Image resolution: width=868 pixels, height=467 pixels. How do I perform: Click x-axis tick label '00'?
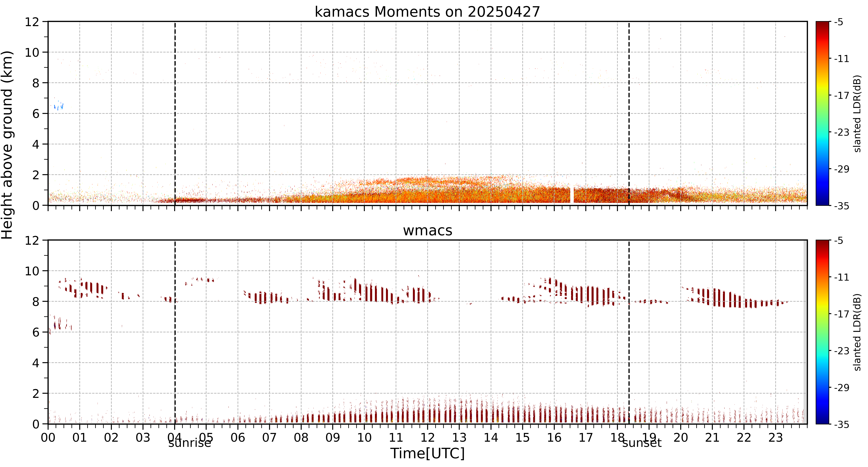48,438
